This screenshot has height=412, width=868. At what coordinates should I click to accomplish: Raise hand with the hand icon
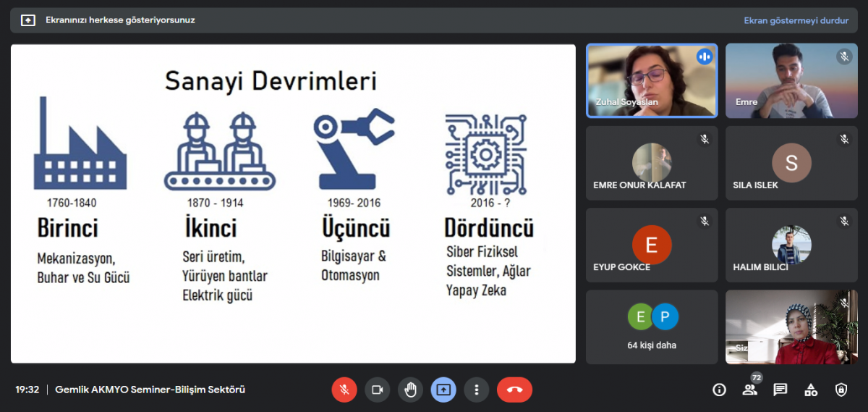click(x=410, y=390)
